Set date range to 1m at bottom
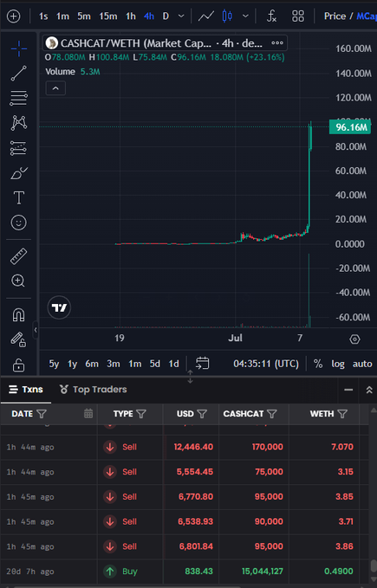Viewport: 377px width, 588px height. (135, 364)
